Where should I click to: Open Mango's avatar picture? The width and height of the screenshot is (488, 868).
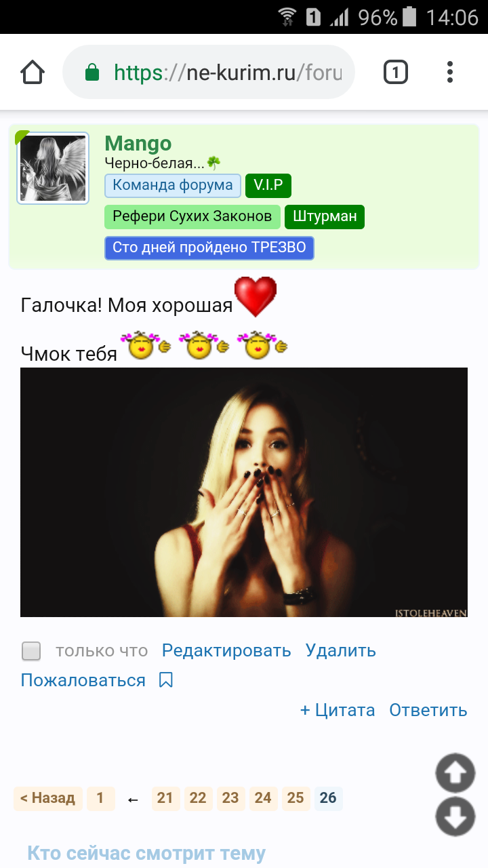tap(53, 168)
